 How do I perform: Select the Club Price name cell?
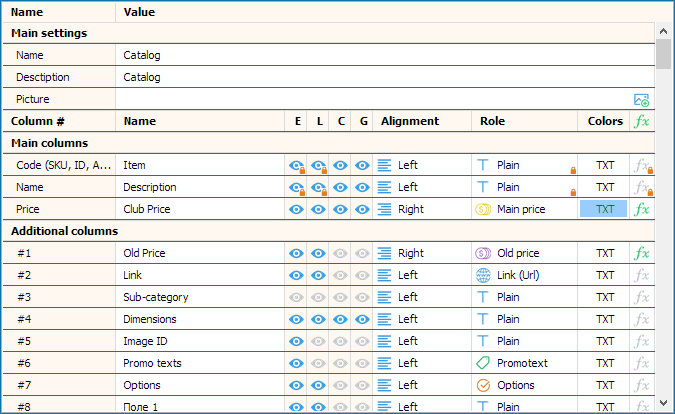[x=200, y=210]
